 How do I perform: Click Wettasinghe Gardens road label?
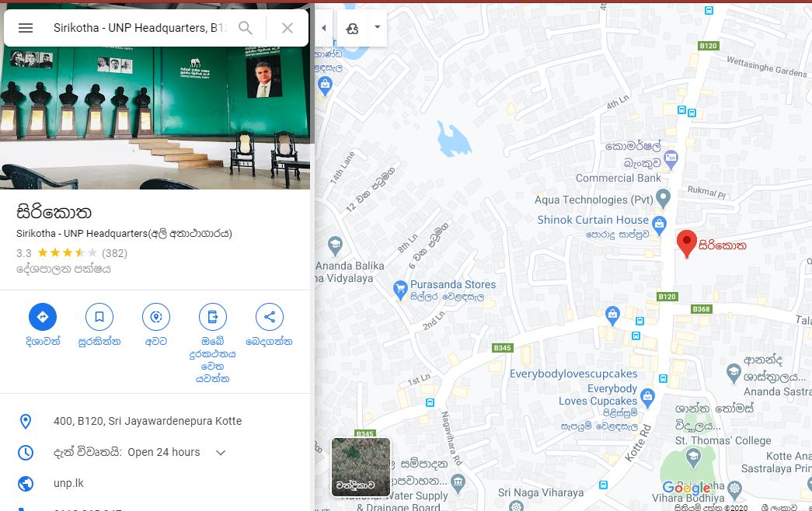click(766, 67)
